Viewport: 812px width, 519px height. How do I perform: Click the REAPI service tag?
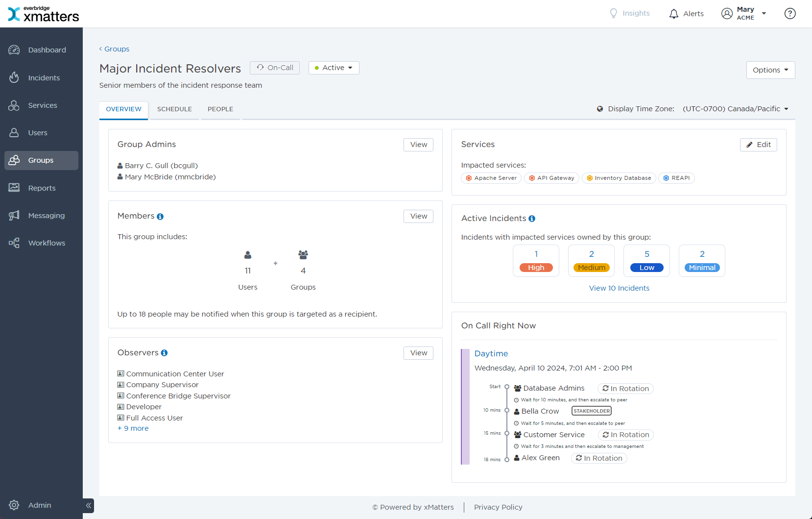(x=676, y=178)
